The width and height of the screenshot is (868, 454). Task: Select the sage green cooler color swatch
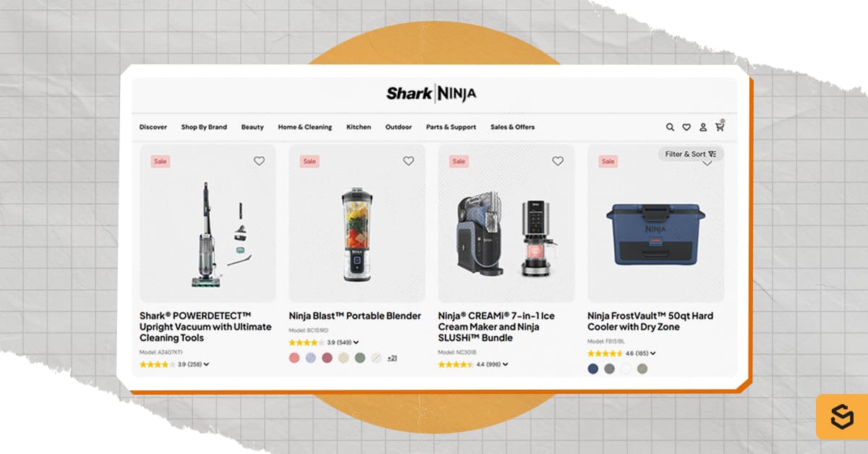pyautogui.click(x=642, y=369)
